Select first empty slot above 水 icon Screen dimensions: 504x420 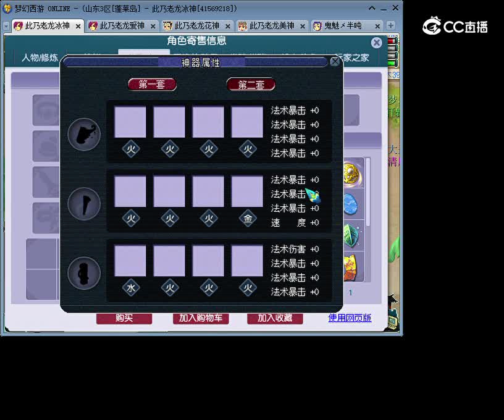130,261
